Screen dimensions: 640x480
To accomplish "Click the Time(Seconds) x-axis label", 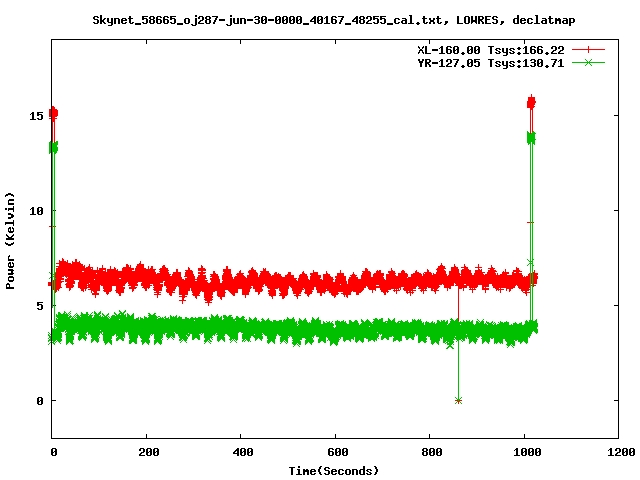I will pos(333,471).
